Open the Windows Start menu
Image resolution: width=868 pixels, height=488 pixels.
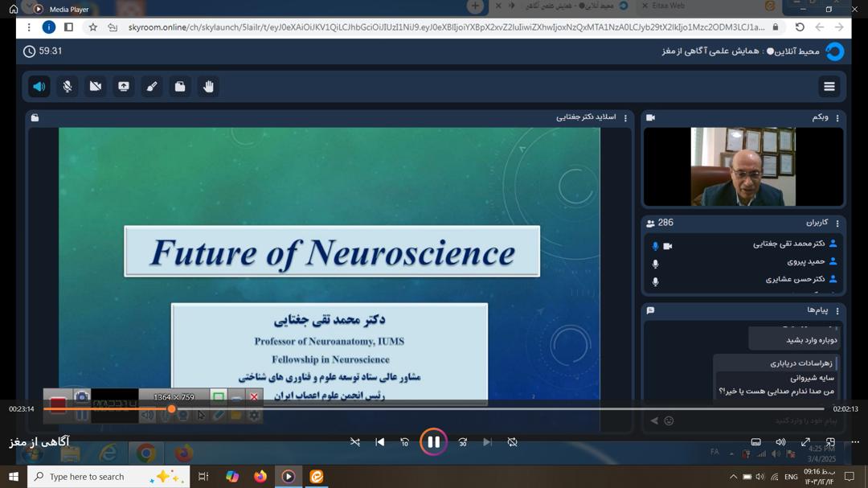pyautogui.click(x=14, y=477)
